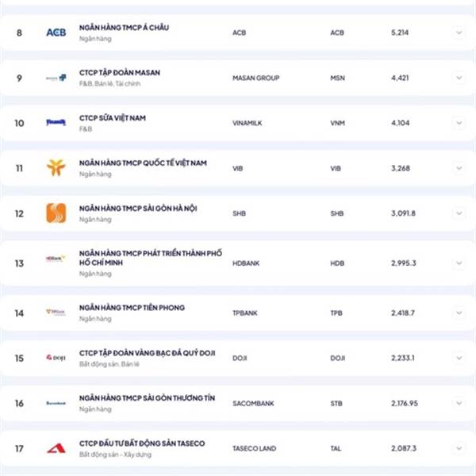The height and width of the screenshot is (476, 476).
Task: Expand the ACB row chevron
Action: [x=459, y=33]
